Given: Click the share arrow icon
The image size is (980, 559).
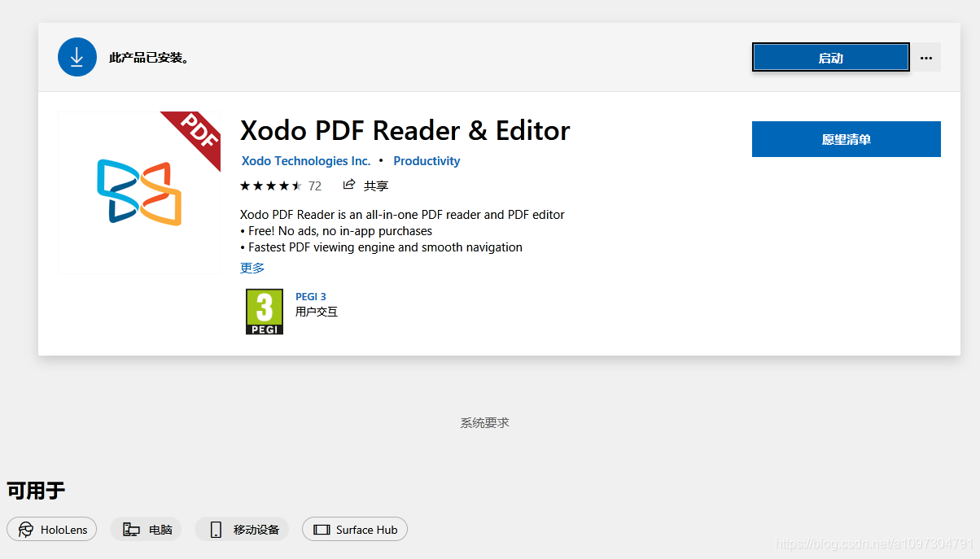Looking at the screenshot, I should click(349, 185).
